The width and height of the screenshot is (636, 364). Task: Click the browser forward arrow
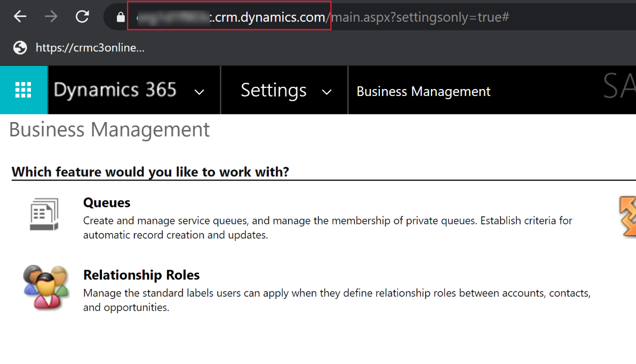[x=51, y=17]
